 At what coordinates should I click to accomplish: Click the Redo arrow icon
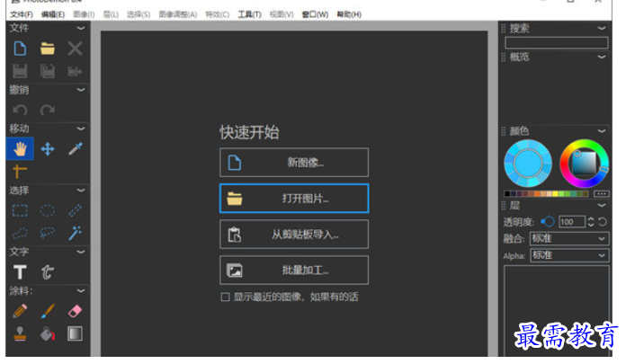click(x=48, y=110)
